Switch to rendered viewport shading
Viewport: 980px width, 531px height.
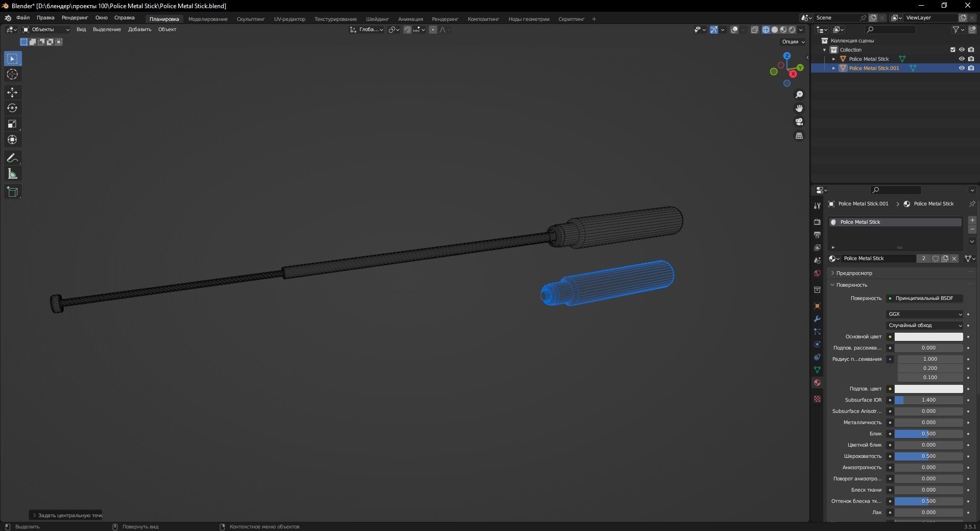(792, 30)
